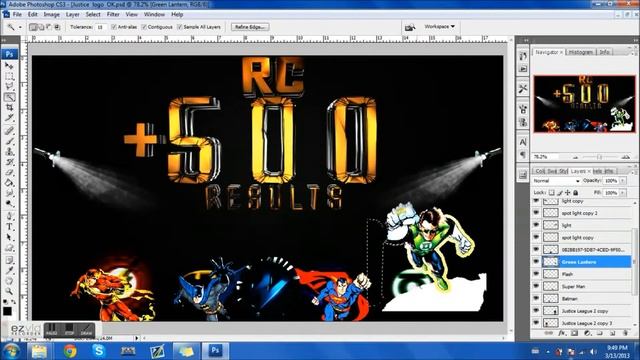Hide the Flash layer
Viewport: 640px width, 360px height.
(536, 274)
